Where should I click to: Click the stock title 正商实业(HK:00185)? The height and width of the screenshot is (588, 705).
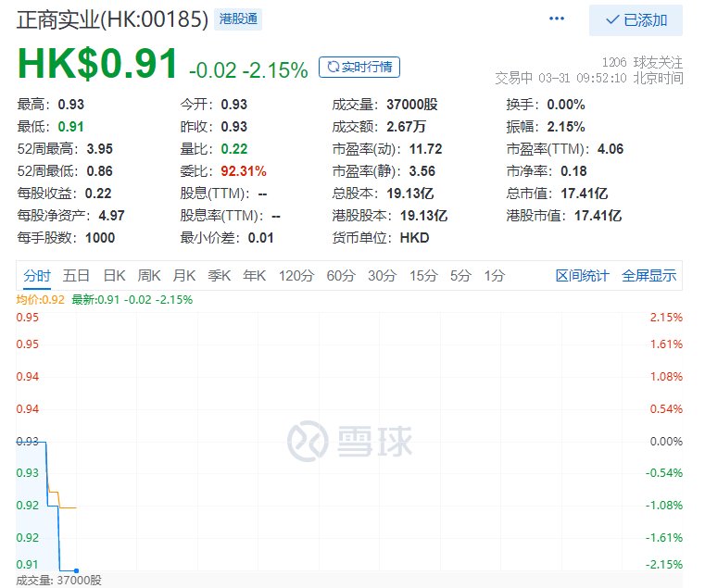[112, 19]
